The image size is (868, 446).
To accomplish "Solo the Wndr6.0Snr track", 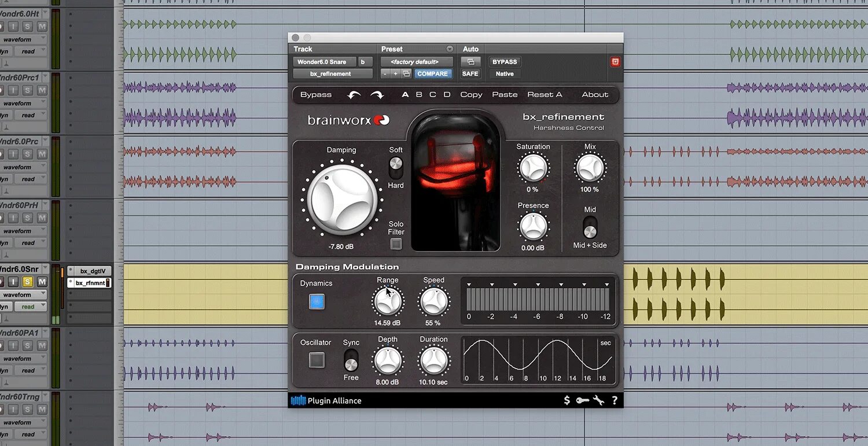I will pos(27,282).
